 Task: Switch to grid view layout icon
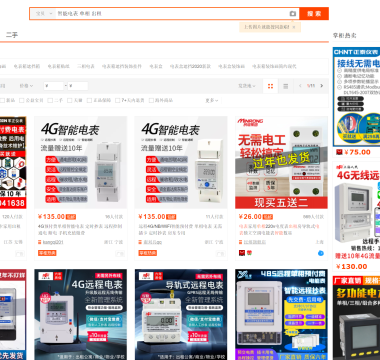270,86
